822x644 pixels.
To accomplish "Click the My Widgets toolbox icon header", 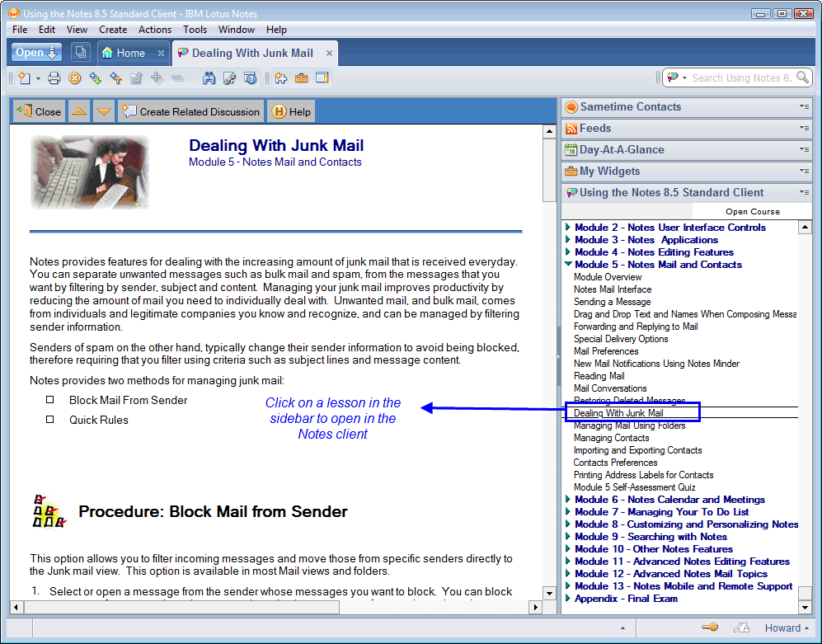I will [x=571, y=172].
